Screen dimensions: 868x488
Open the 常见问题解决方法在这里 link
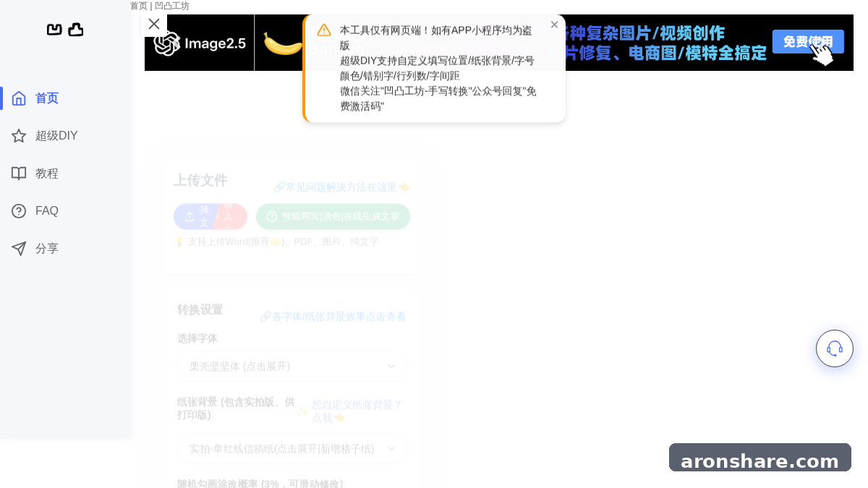[341, 187]
